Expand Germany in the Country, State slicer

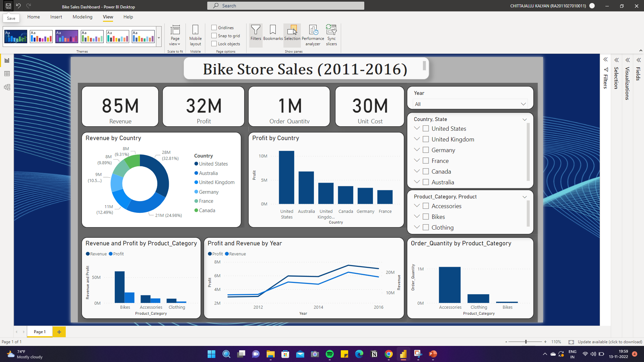point(417,149)
